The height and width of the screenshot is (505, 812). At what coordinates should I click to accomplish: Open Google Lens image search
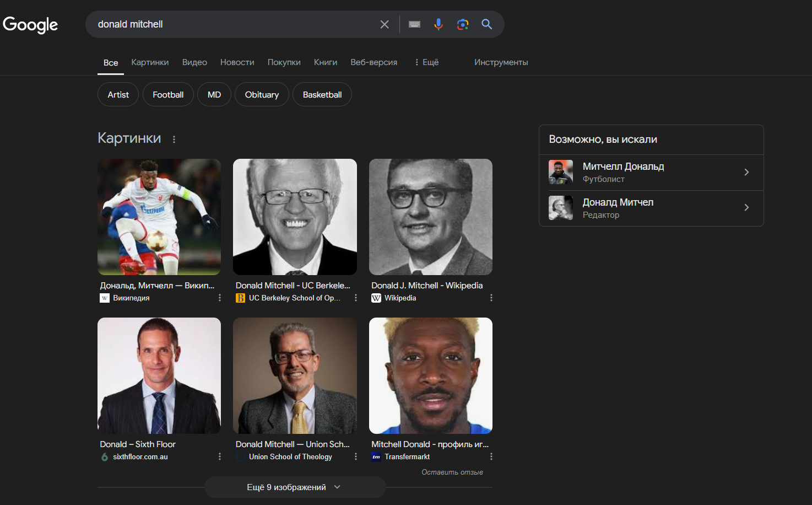pyautogui.click(x=463, y=24)
